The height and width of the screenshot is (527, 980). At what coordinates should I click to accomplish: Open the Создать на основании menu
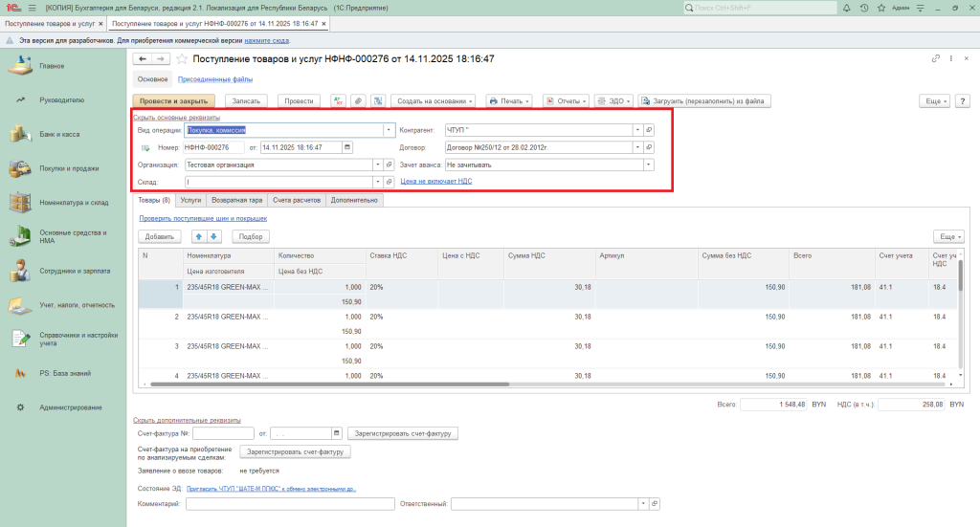[434, 100]
